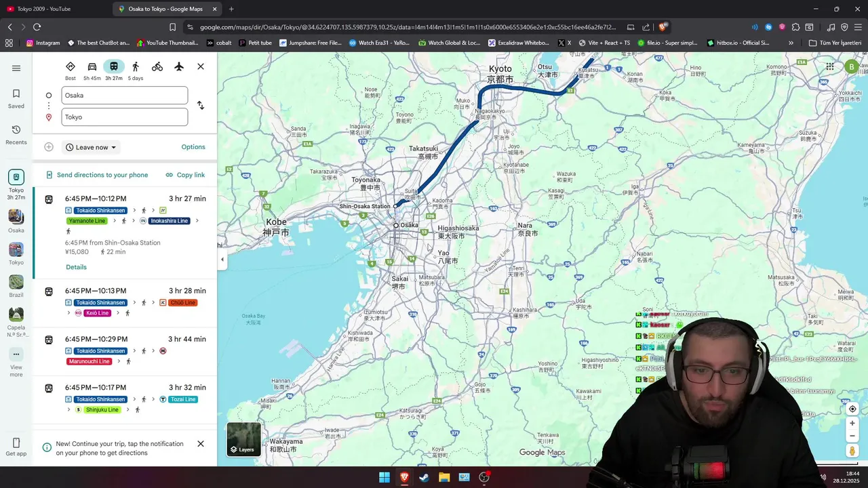The image size is (868, 488).
Task: Open the Layers map thumbnail
Action: point(243,439)
